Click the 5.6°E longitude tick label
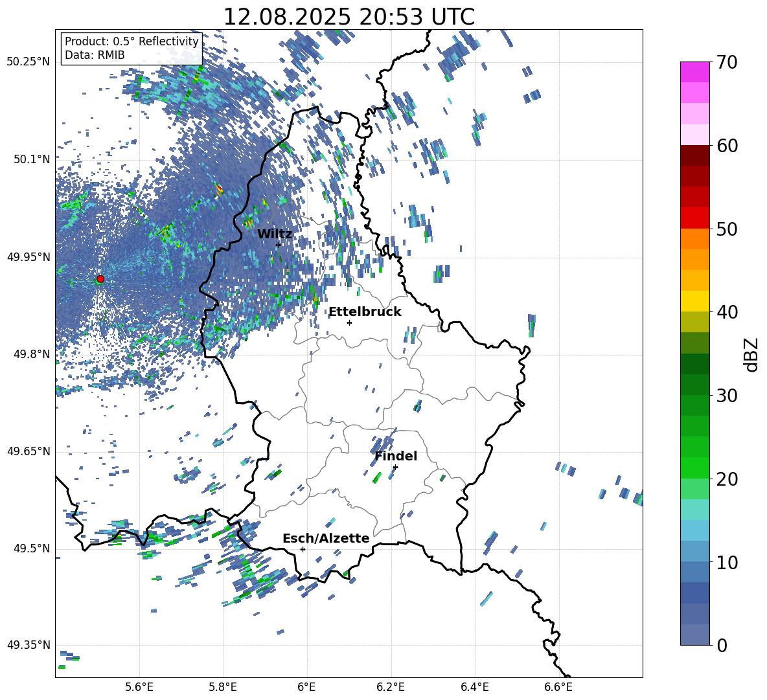 [x=139, y=687]
